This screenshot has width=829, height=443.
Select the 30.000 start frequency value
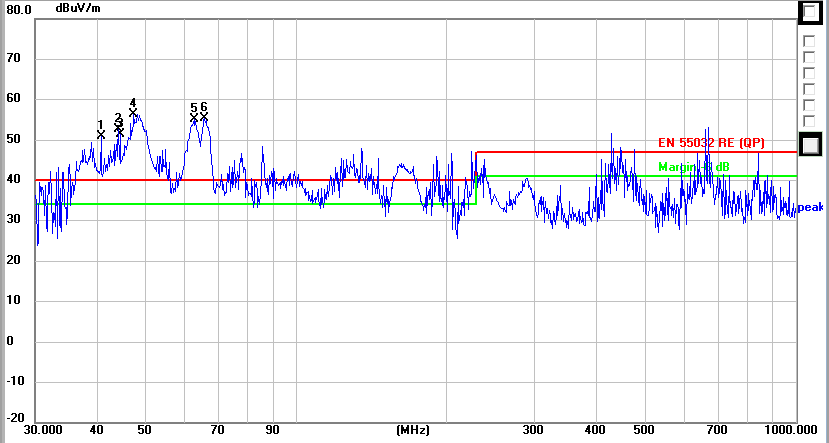click(x=44, y=430)
